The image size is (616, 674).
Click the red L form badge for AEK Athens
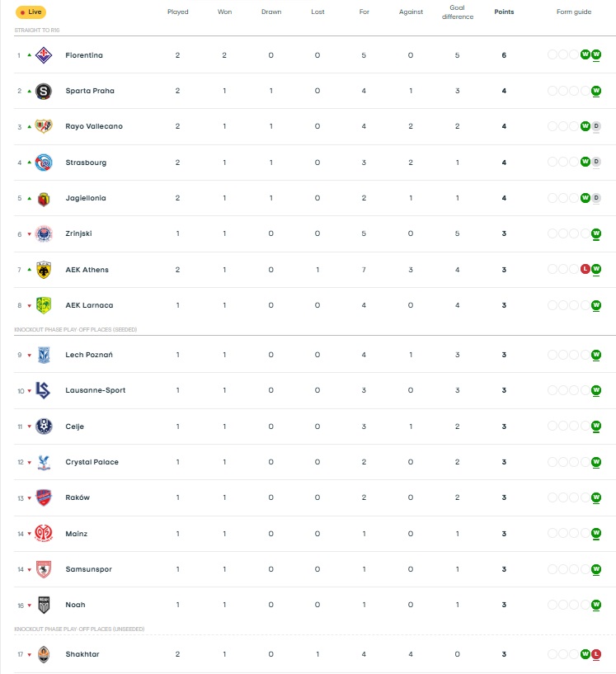coord(585,270)
